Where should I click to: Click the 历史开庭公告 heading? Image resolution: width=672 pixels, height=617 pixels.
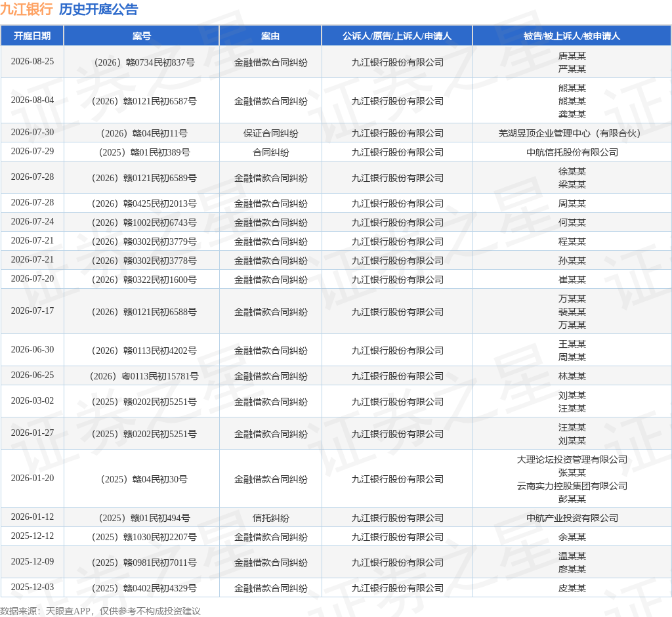[x=98, y=9]
